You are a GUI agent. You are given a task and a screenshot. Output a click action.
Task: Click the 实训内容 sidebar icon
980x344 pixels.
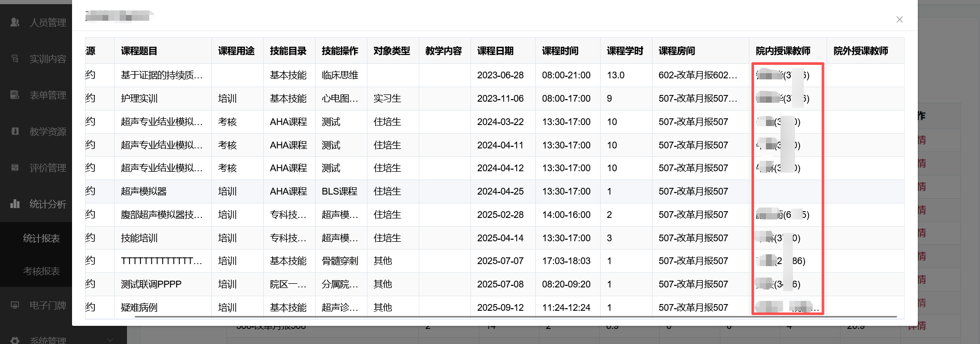point(15,59)
